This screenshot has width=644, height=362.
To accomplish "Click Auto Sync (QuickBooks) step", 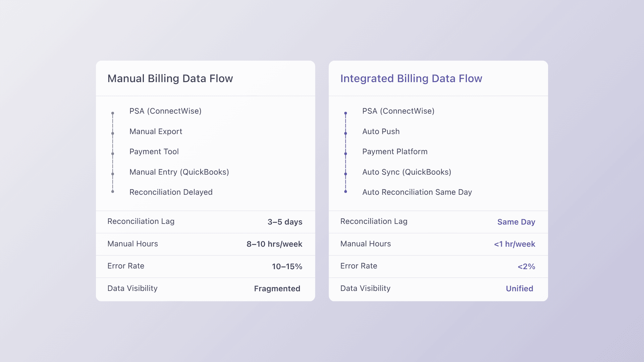I will (407, 172).
